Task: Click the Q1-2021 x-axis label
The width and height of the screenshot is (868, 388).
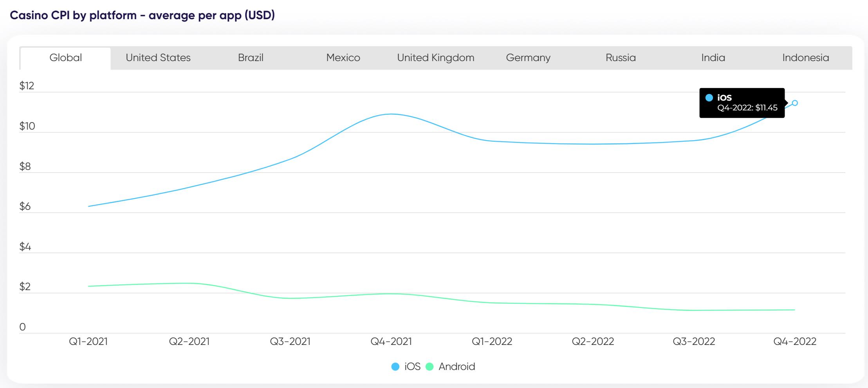Action: click(88, 341)
